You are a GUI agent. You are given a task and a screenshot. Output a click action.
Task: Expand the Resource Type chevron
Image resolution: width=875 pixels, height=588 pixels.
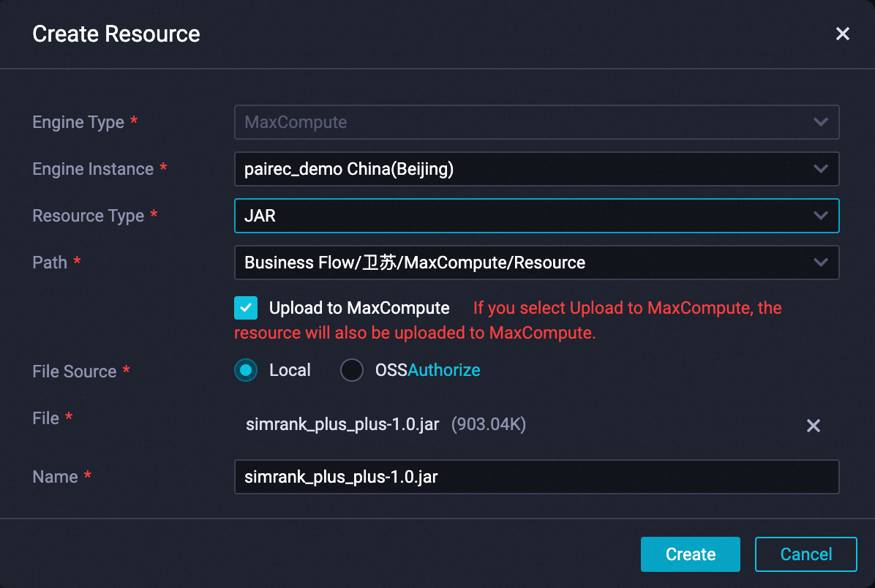coord(821,216)
